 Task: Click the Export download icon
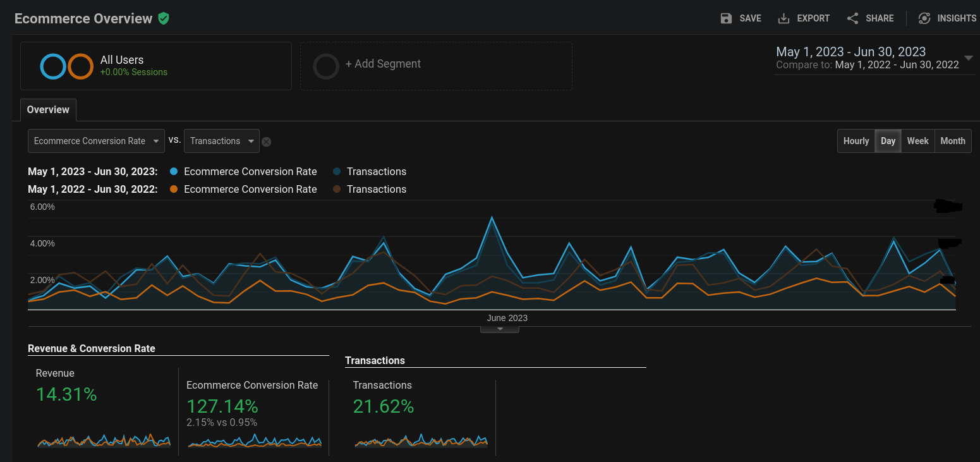783,18
